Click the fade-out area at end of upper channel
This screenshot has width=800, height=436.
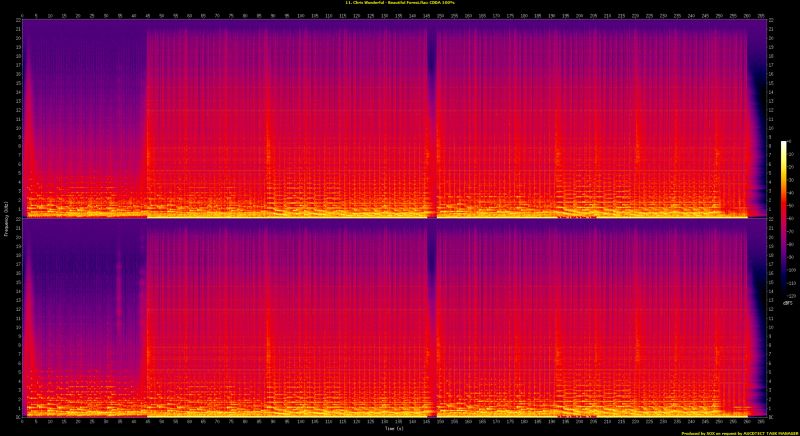pyautogui.click(x=756, y=110)
